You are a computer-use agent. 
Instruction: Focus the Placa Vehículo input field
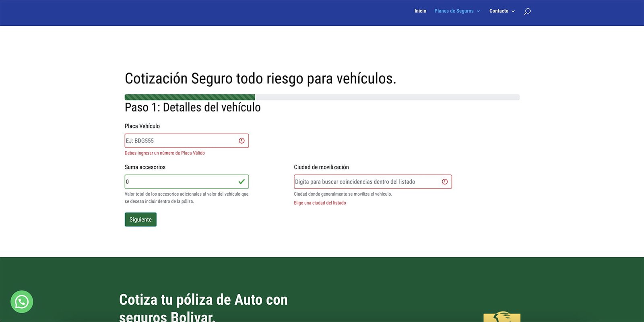(x=187, y=140)
